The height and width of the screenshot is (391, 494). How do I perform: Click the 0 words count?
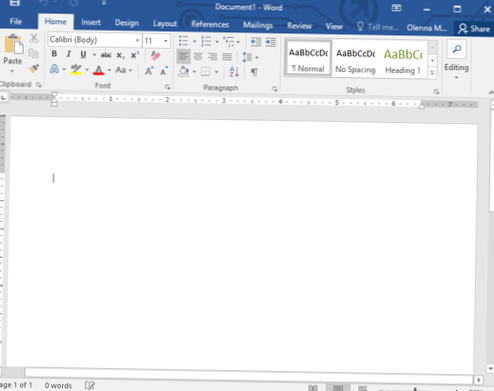click(58, 386)
